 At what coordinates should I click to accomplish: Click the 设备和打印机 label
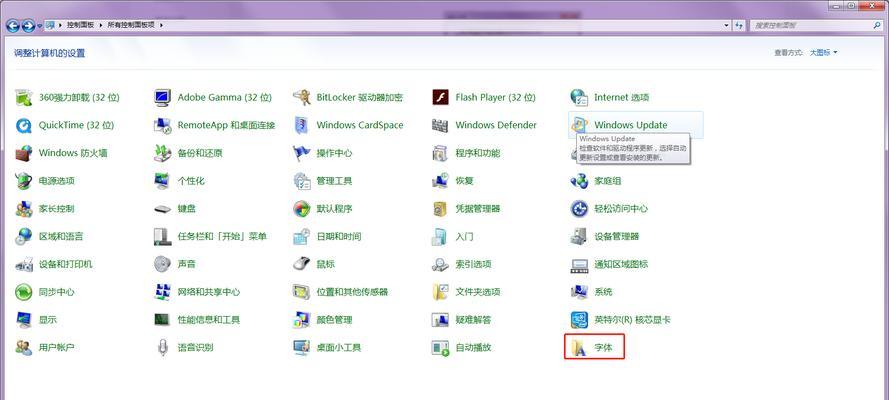point(66,264)
